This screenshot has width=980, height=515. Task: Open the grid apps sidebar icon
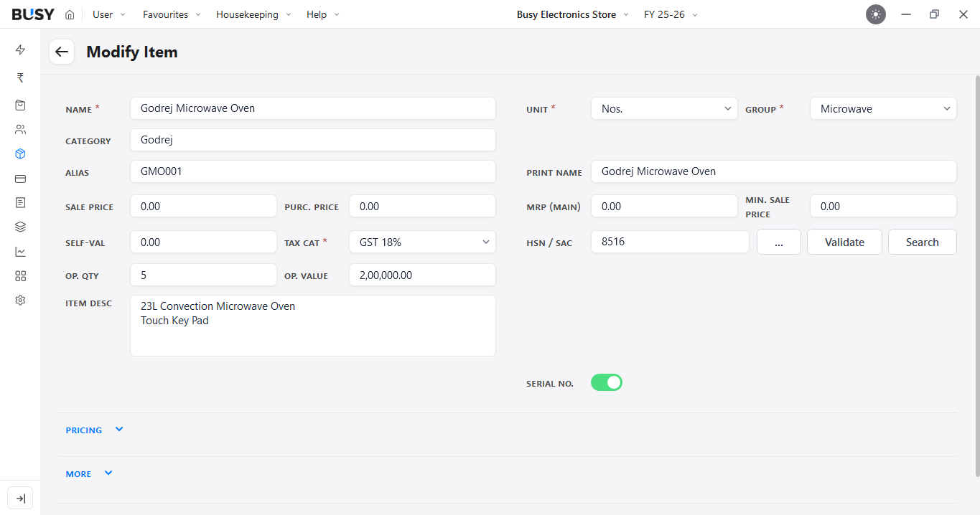[20, 276]
